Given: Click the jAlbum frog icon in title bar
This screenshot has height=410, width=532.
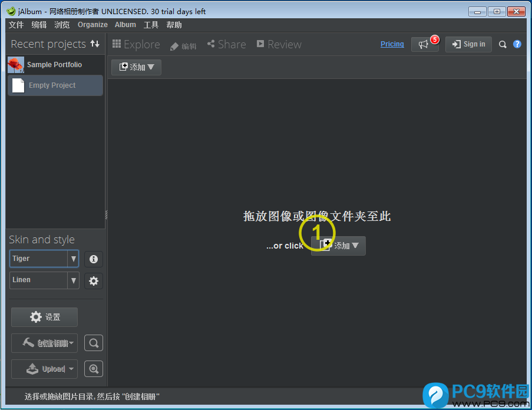Looking at the screenshot, I should [x=11, y=11].
